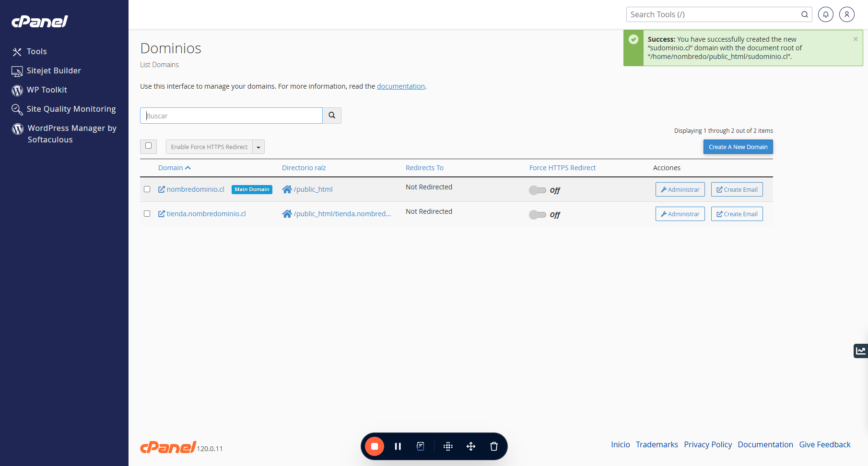Open the statistics chart icon at the right edge
The image size is (868, 466).
861,351
